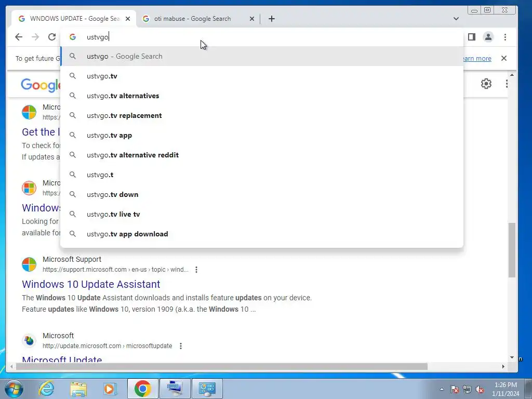Open Windows Media Player on taskbar
532x399 pixels.
pos(110,389)
